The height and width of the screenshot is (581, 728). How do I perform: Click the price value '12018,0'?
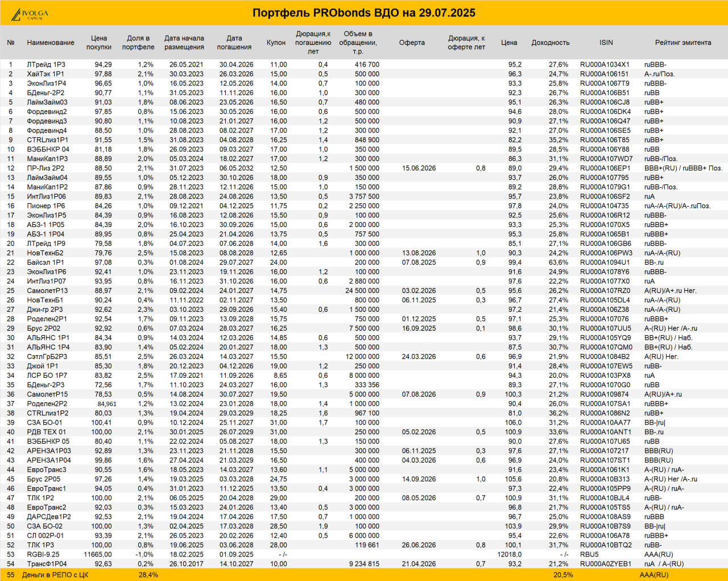point(509,554)
